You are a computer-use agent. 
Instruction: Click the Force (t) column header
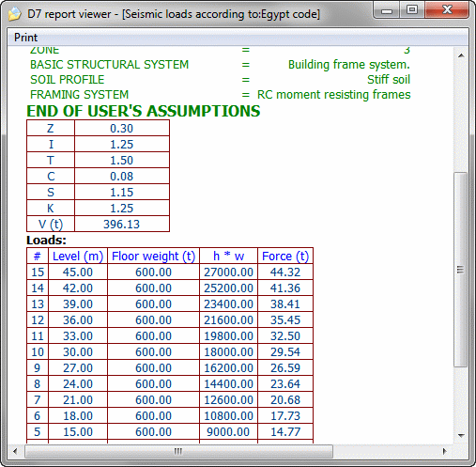click(x=285, y=256)
